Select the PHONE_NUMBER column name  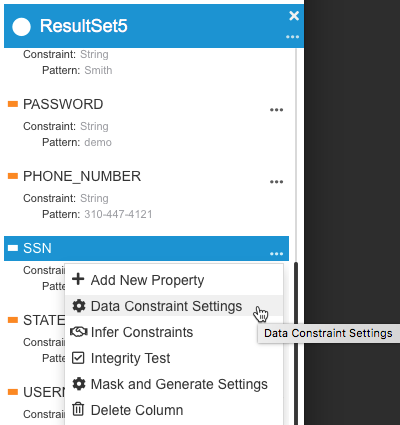(82, 176)
